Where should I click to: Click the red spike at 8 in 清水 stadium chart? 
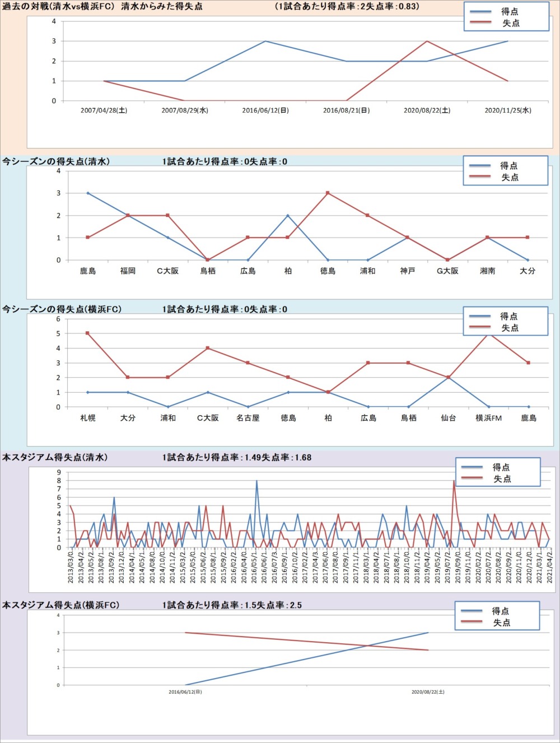(x=454, y=481)
